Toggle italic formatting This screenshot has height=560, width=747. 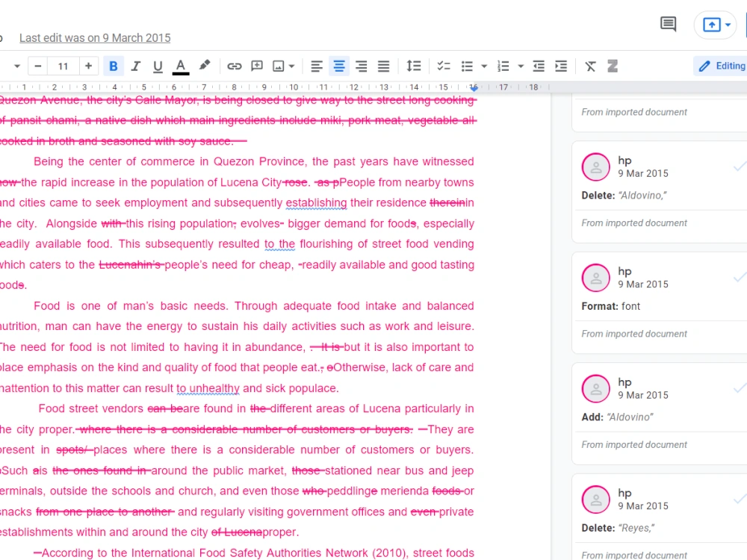pyautogui.click(x=135, y=66)
